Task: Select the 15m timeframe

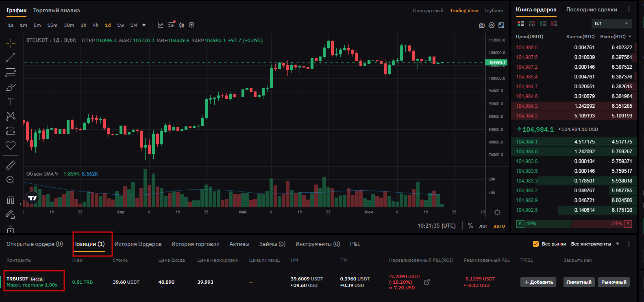Action: point(52,25)
